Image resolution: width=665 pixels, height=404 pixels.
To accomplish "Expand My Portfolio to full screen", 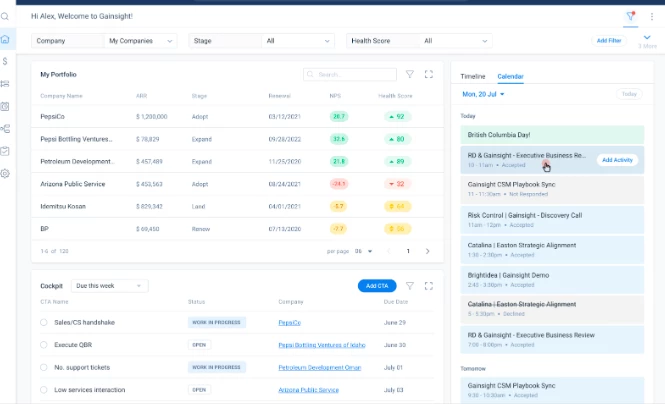I will click(x=429, y=74).
